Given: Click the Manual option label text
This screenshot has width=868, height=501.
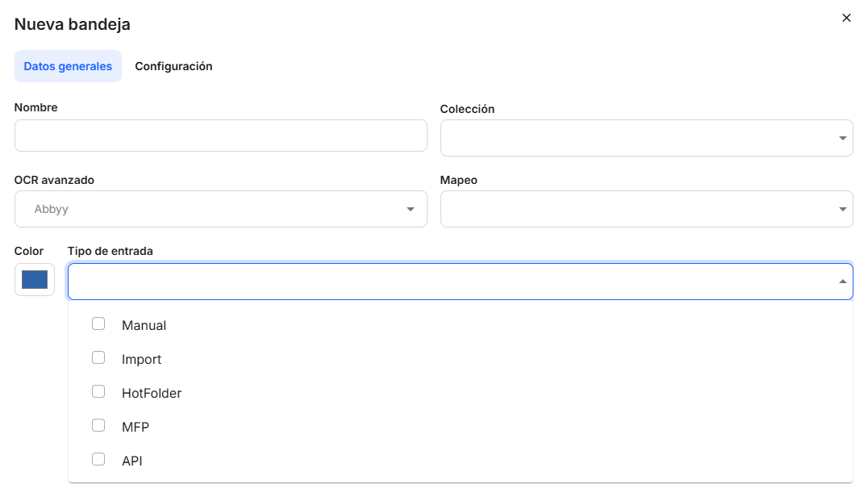Looking at the screenshot, I should [144, 326].
